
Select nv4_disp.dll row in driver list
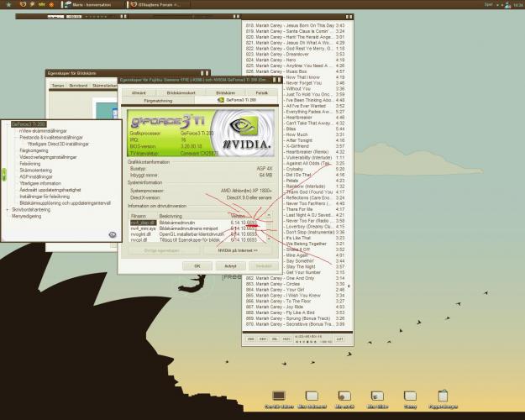197,223
